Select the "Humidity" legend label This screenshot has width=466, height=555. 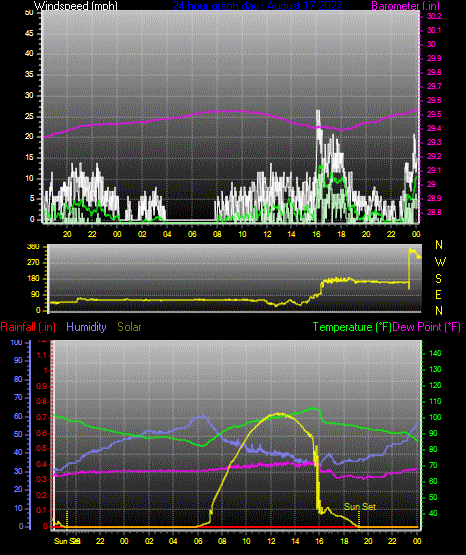(x=86, y=327)
